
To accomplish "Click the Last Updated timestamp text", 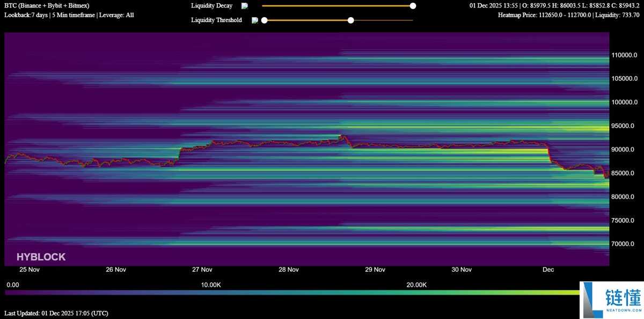I will point(56,313).
